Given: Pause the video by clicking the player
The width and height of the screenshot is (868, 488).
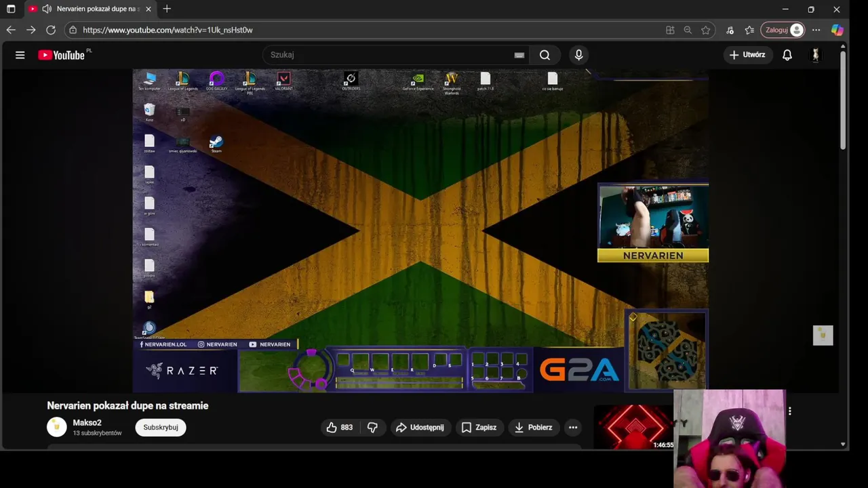Looking at the screenshot, I should coord(420,230).
